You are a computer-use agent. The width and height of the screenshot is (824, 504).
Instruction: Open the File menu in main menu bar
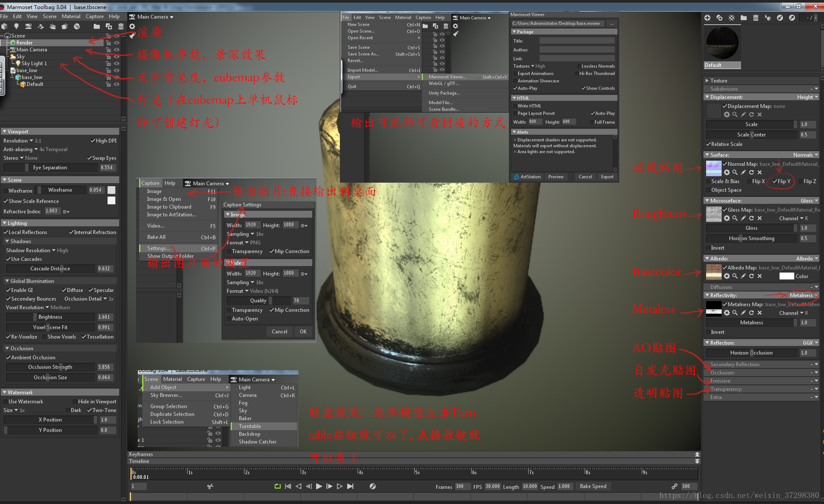[4, 16]
